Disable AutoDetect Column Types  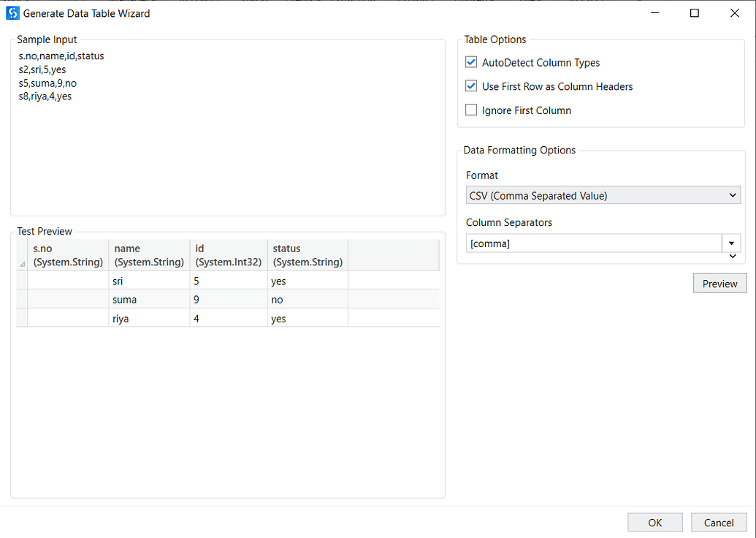pos(471,63)
